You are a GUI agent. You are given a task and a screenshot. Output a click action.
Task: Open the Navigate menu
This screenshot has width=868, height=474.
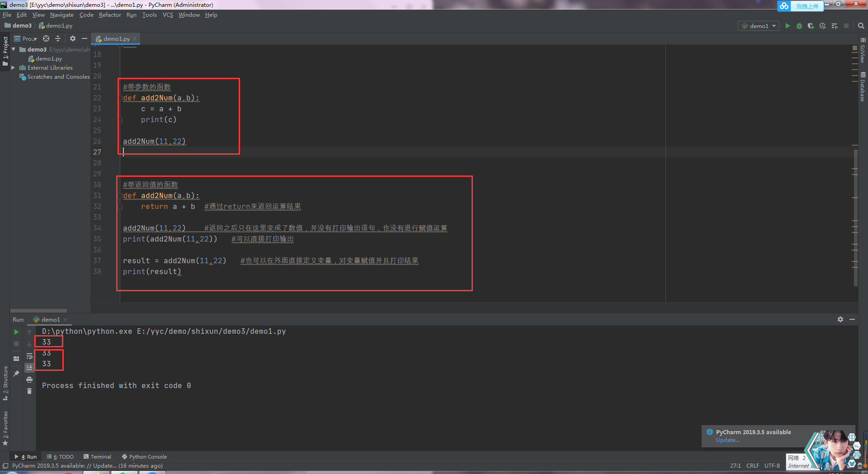click(62, 15)
